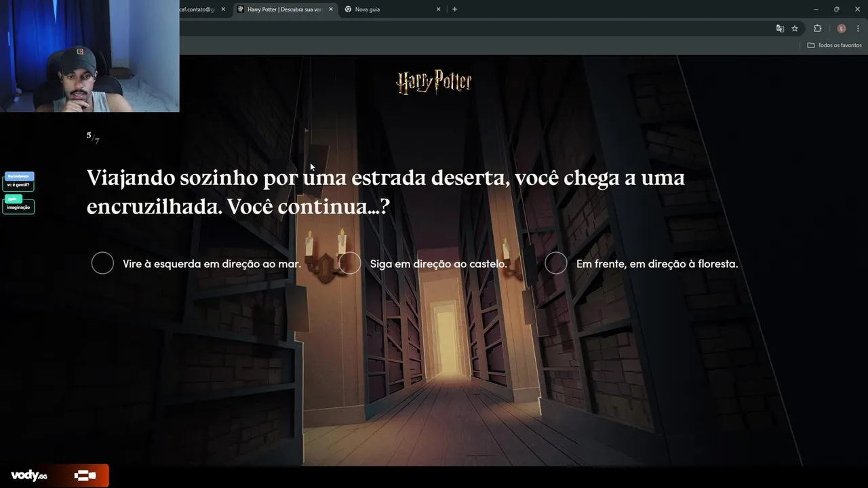Close the caf.contato tab
This screenshot has height=488, width=868.
[x=223, y=9]
